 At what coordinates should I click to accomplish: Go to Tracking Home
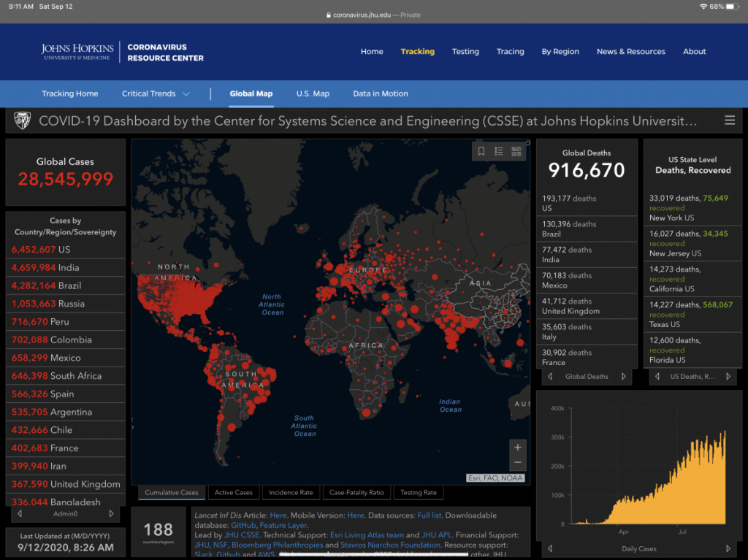coord(70,93)
